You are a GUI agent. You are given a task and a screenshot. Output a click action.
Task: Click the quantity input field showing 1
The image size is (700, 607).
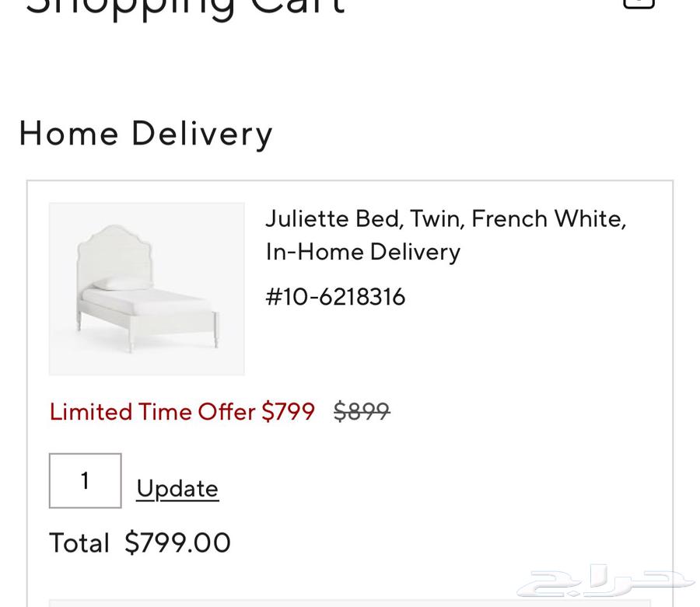coord(86,481)
